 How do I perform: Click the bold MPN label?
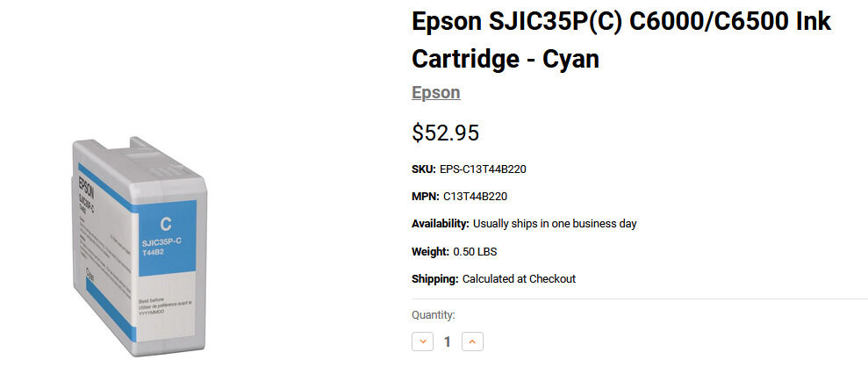click(x=426, y=197)
